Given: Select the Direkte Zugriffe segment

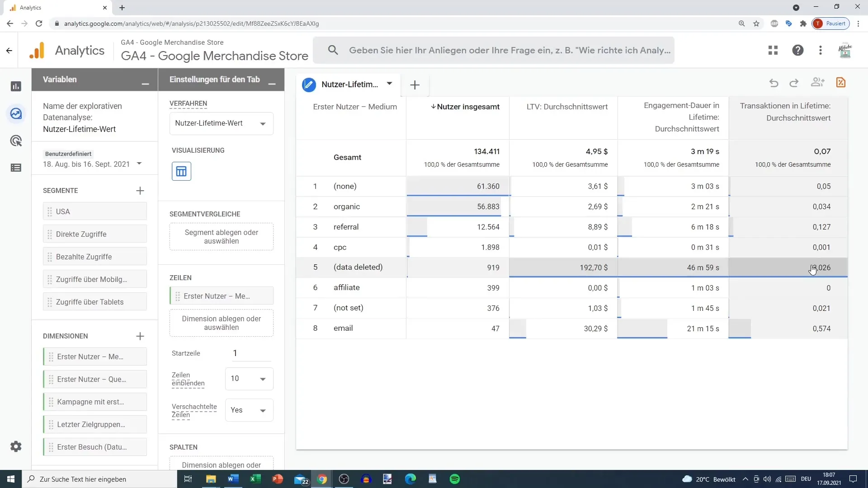Looking at the screenshot, I should (95, 234).
